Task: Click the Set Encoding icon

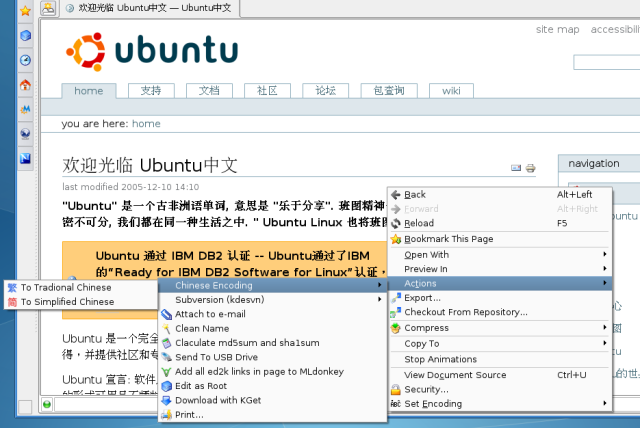Action: (396, 404)
